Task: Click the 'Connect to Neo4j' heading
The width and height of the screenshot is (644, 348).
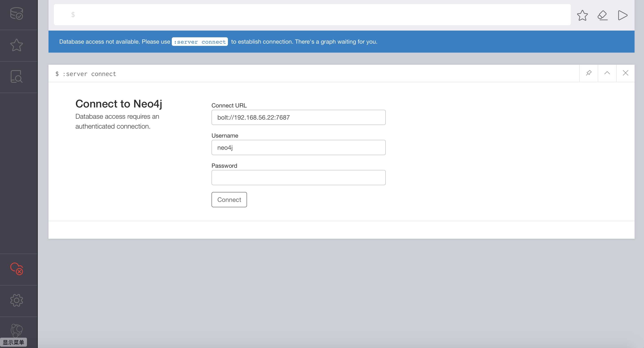Action: coord(119,104)
